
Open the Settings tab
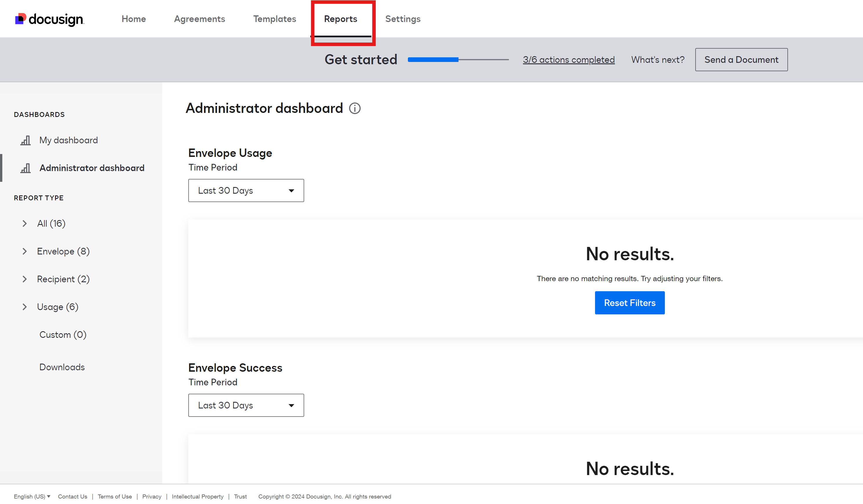403,19
